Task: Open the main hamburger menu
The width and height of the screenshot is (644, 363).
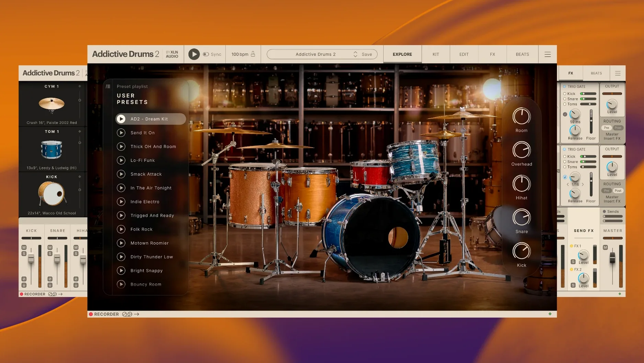Action: (x=548, y=54)
